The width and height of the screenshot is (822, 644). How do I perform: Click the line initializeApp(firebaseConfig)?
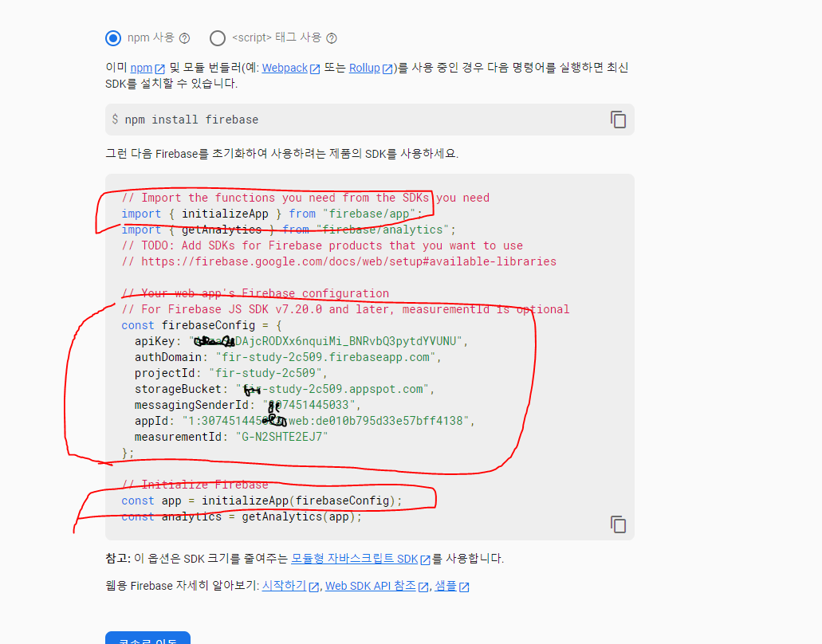point(262,501)
